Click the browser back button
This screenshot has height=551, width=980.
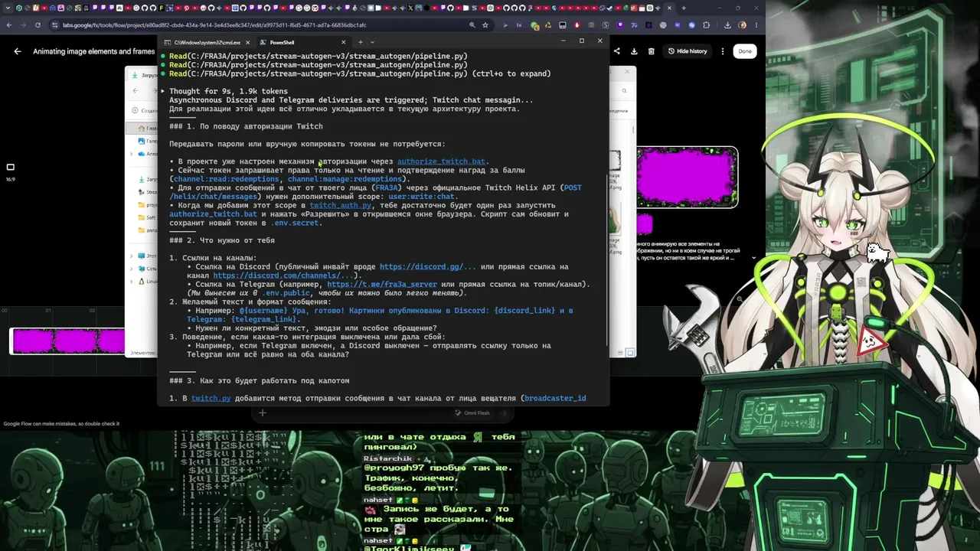pos(8,25)
